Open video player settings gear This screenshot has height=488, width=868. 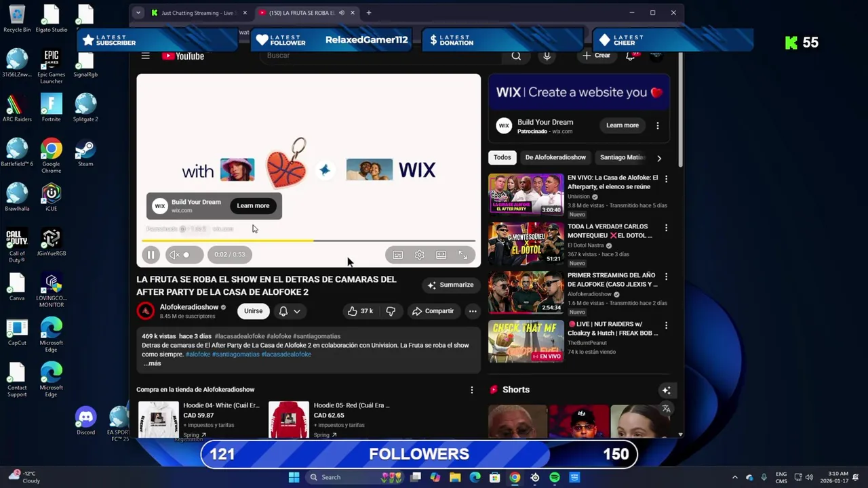[420, 255]
